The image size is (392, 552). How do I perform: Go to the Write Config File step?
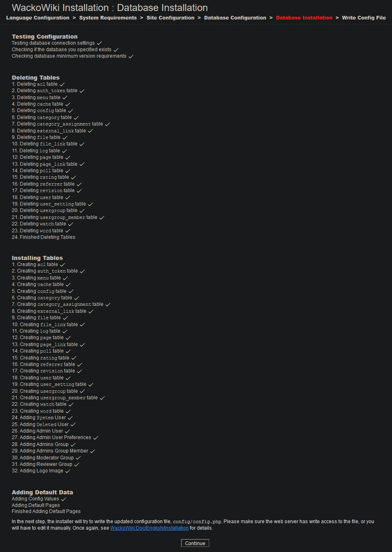[x=364, y=18]
